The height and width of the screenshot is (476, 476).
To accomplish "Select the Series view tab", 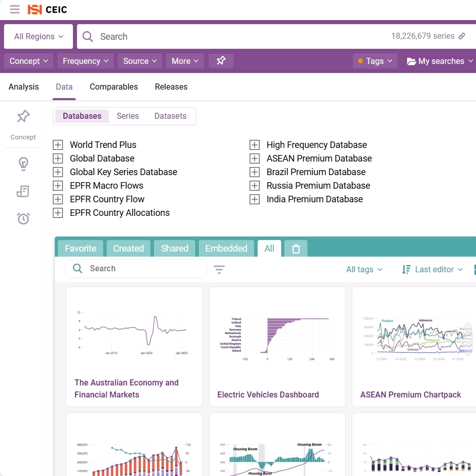I will 128,116.
